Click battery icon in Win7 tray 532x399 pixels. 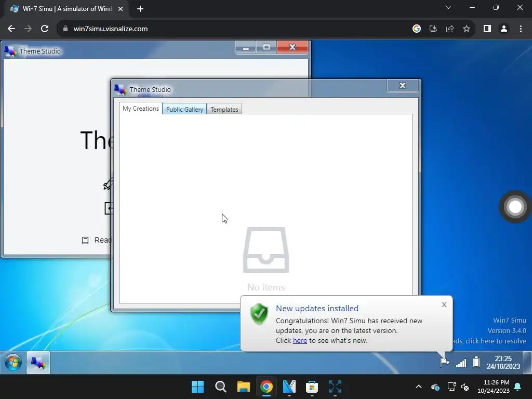tap(476, 362)
